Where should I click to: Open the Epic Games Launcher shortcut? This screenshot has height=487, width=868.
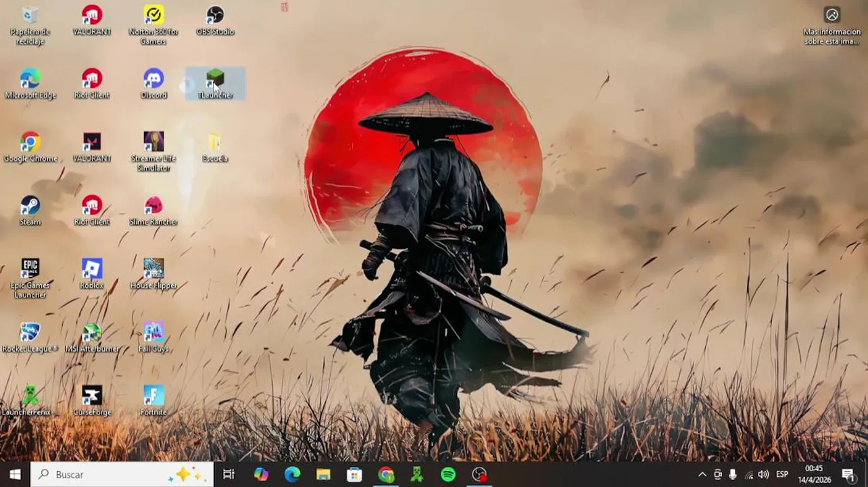(x=30, y=278)
